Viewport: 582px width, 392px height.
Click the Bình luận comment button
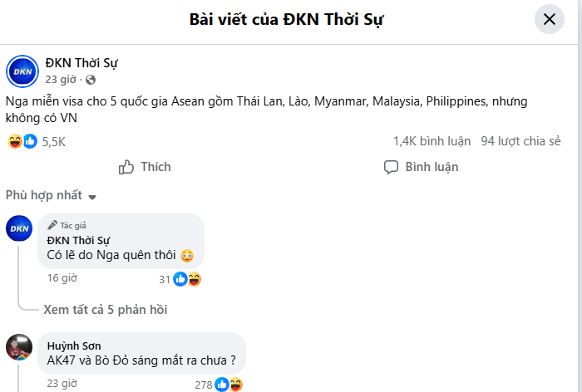tap(421, 167)
